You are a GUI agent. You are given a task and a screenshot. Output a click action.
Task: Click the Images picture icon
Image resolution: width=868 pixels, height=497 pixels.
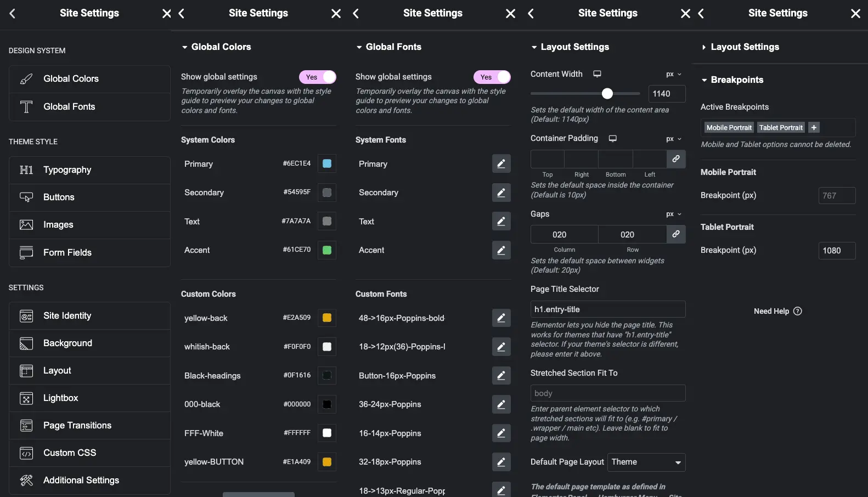point(26,225)
